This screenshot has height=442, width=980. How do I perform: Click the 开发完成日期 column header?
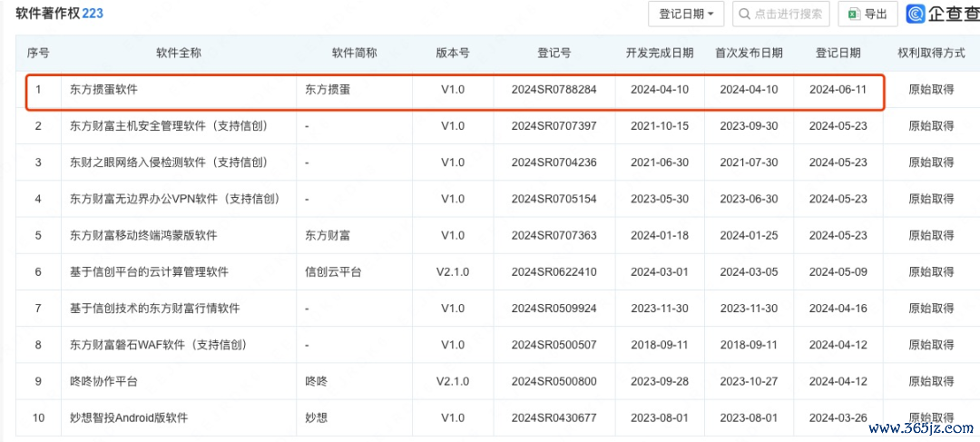[x=660, y=54]
